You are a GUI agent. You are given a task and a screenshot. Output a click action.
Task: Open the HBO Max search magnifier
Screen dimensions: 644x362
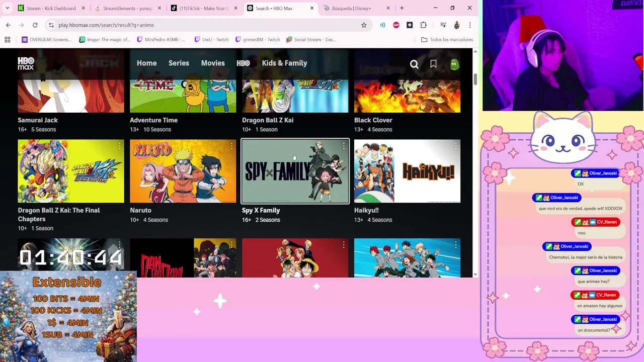tap(414, 64)
